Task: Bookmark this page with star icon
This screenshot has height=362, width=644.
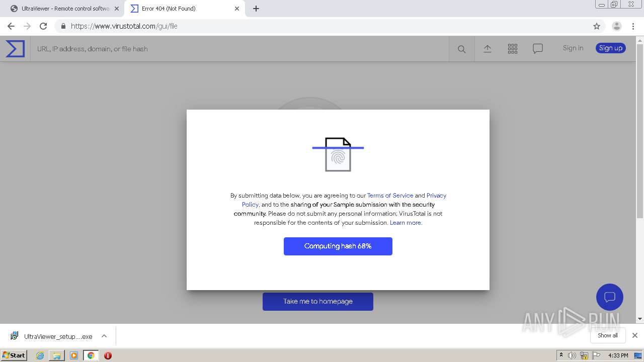Action: pos(597,26)
